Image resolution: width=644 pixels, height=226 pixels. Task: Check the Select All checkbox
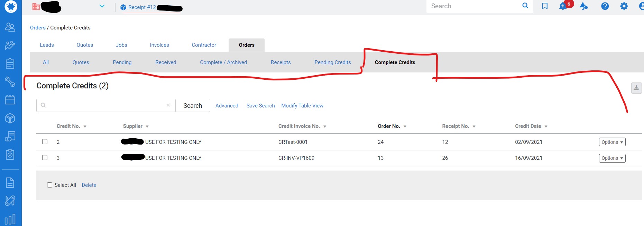point(49,185)
